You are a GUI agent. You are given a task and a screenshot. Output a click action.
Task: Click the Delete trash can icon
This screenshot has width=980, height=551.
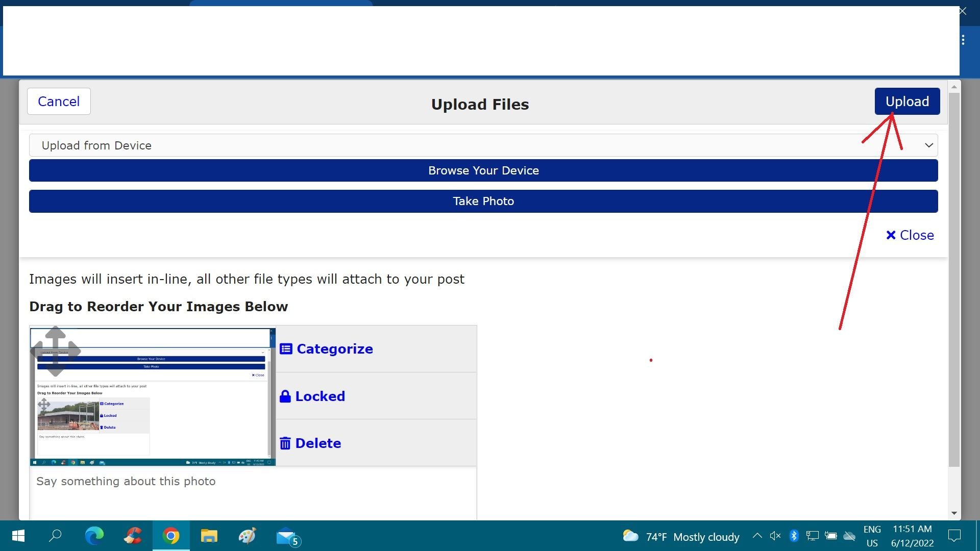pos(285,443)
